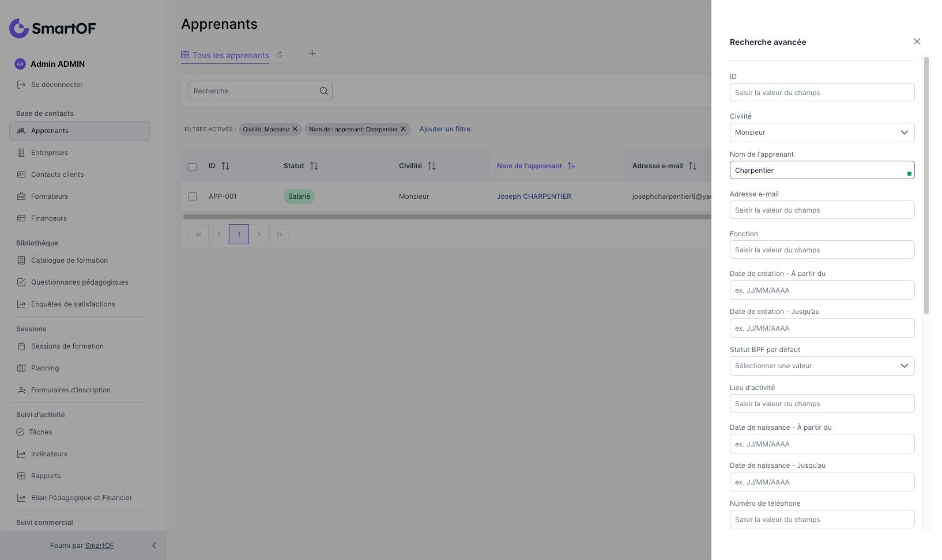Sort by Adresse e-mail column arrows
942x560 pixels.
(693, 166)
